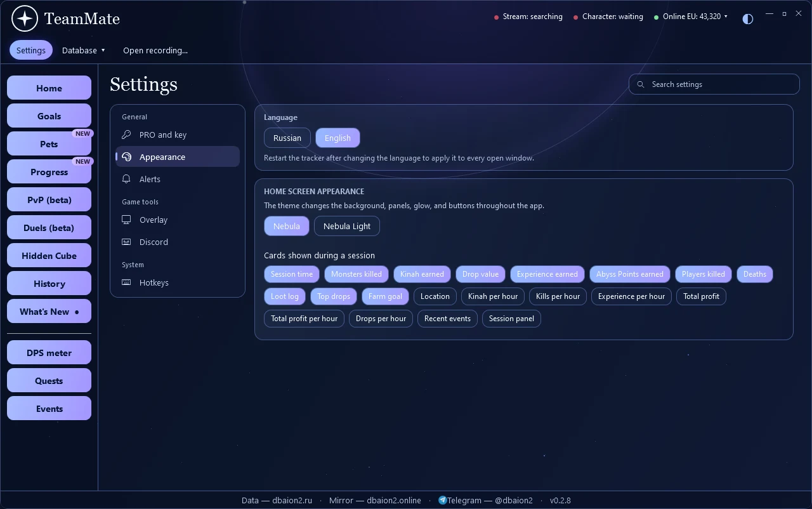Image resolution: width=812 pixels, height=509 pixels.
Task: Open the Pets page marked NEW
Action: click(49, 144)
